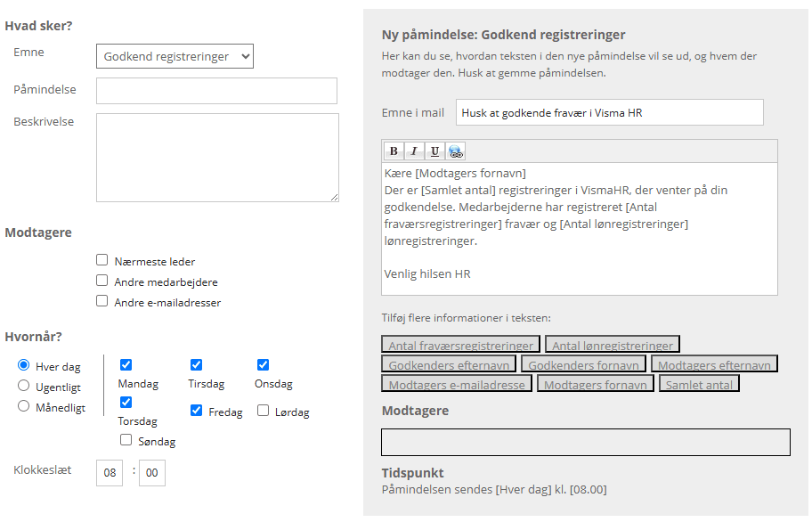Click the Samlet antal button
The height and width of the screenshot is (522, 812).
(x=700, y=384)
